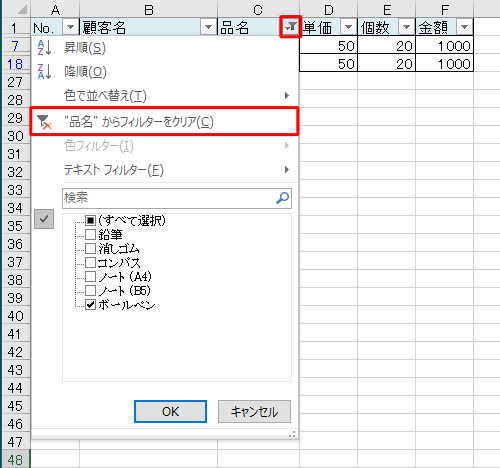Screen dimensions: 500x468
Task: Expand the 色で並べ替え submenu arrow
Action: tap(287, 96)
